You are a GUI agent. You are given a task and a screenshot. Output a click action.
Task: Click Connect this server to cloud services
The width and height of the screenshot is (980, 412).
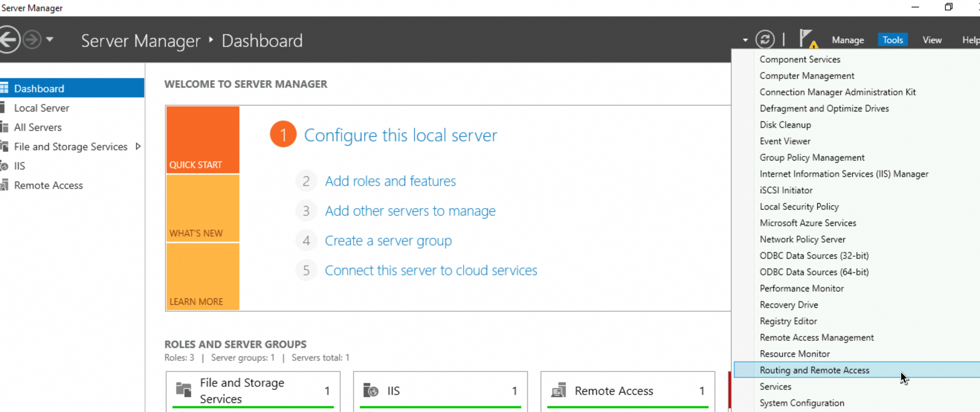[x=431, y=270]
